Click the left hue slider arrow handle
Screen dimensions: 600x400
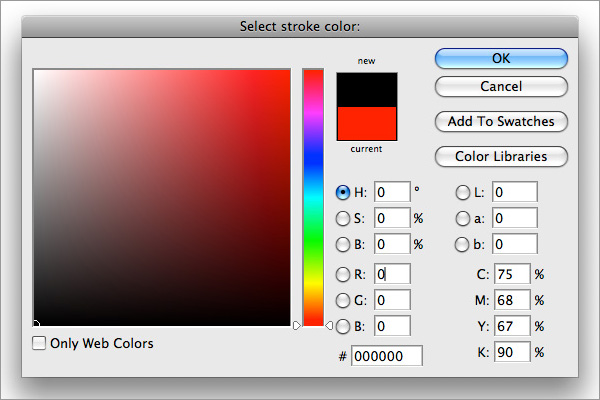tap(297, 325)
